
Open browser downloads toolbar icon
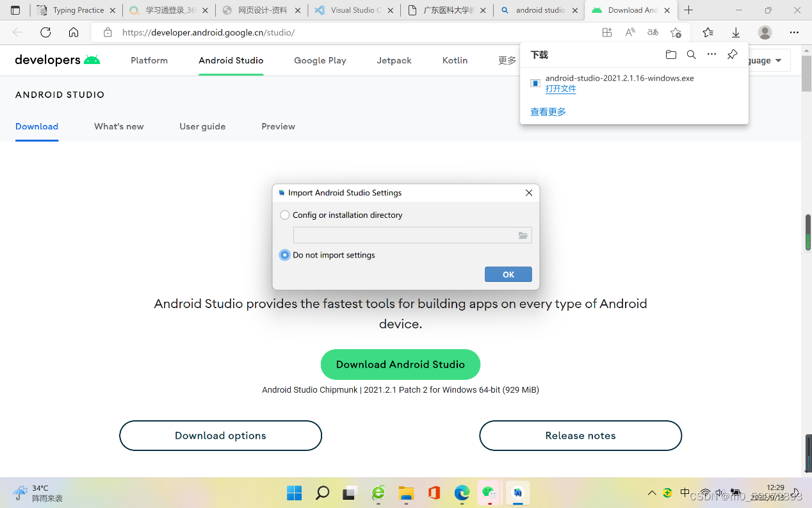(x=736, y=33)
